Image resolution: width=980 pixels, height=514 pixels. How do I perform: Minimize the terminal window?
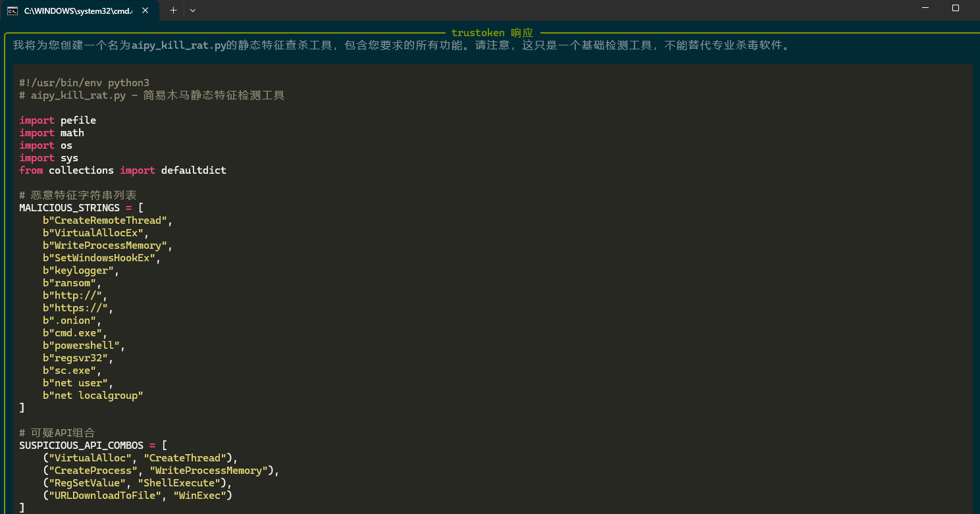point(926,8)
